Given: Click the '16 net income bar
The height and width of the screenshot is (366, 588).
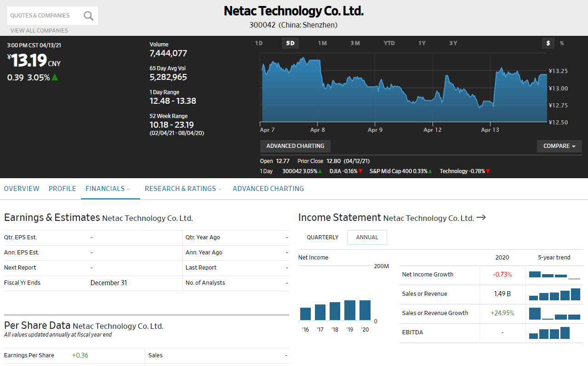Looking at the screenshot, I should [x=306, y=314].
